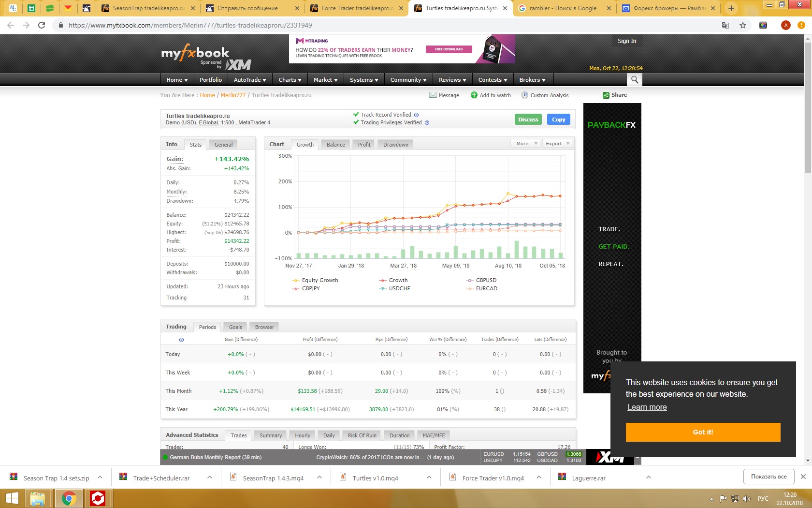Open Google Chrome from the taskbar
The width and height of the screenshot is (812, 508).
pos(69,498)
